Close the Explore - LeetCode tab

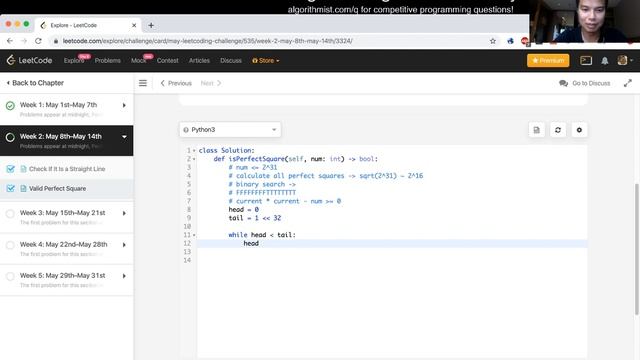tap(134, 25)
